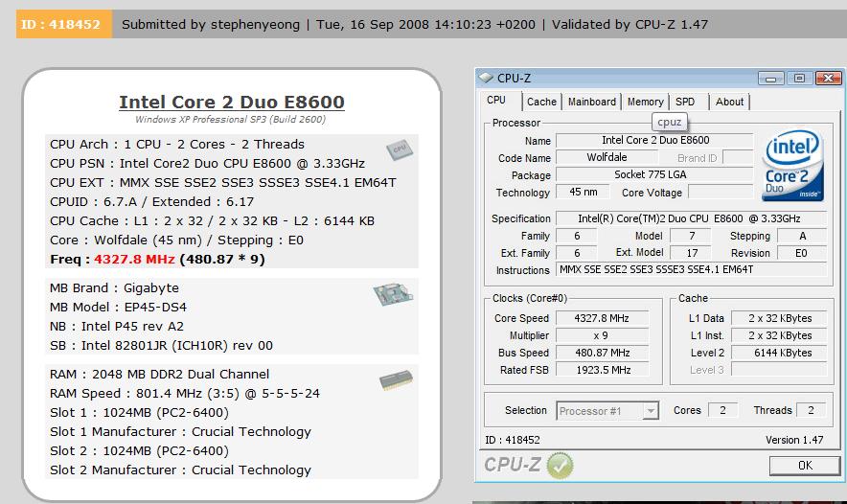Click the Threads count field
Screen dimensions: 847x504
pyautogui.click(x=811, y=410)
